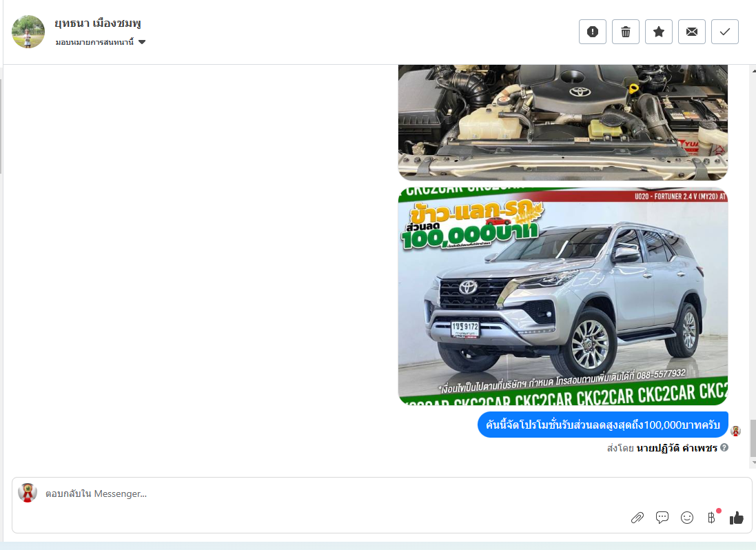Click the chat scrollbar thumb
This screenshot has width=756, height=550.
pos(753,438)
